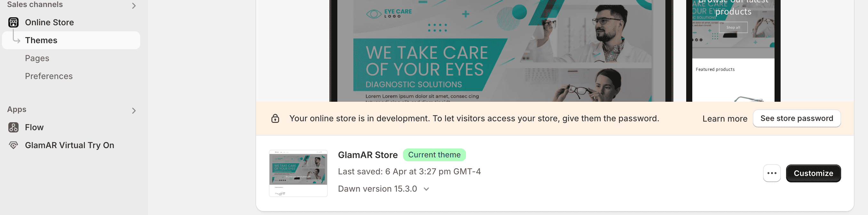Open Online Store sales channel

(49, 22)
